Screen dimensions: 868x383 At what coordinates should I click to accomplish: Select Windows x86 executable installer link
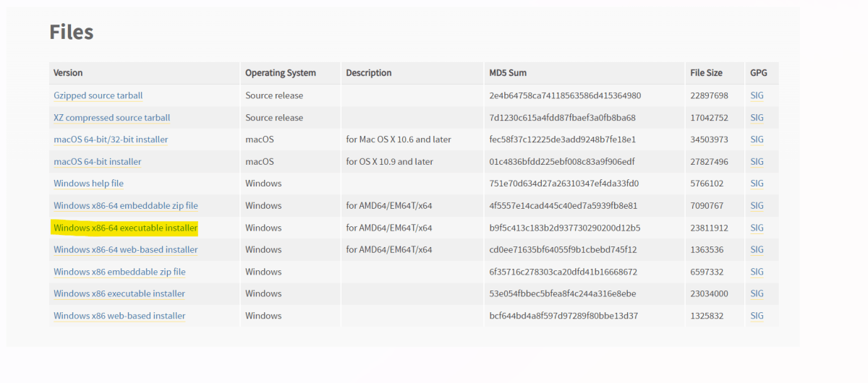click(119, 294)
